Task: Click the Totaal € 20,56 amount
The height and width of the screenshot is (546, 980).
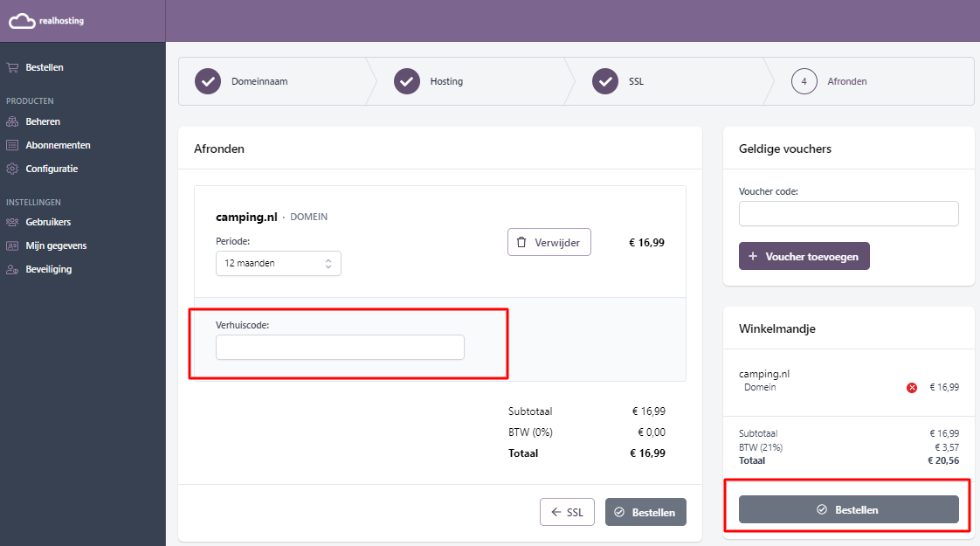Action: tap(943, 460)
